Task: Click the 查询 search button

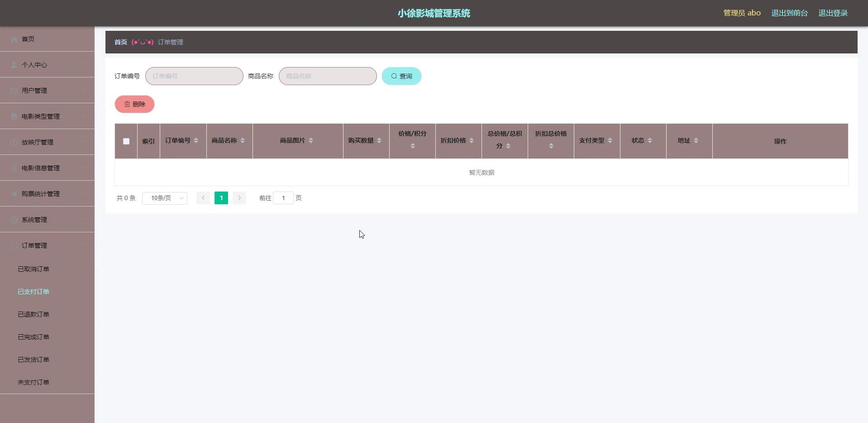Action: pyautogui.click(x=401, y=76)
